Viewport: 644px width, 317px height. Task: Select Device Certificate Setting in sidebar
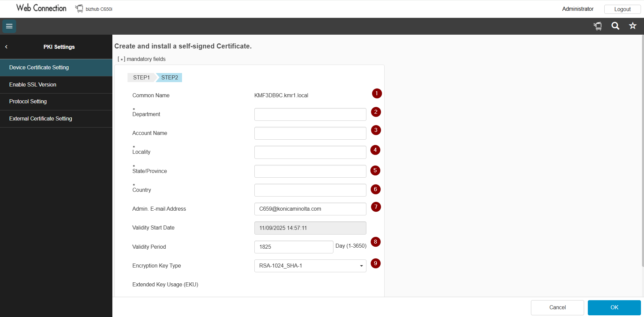pyautogui.click(x=56, y=68)
